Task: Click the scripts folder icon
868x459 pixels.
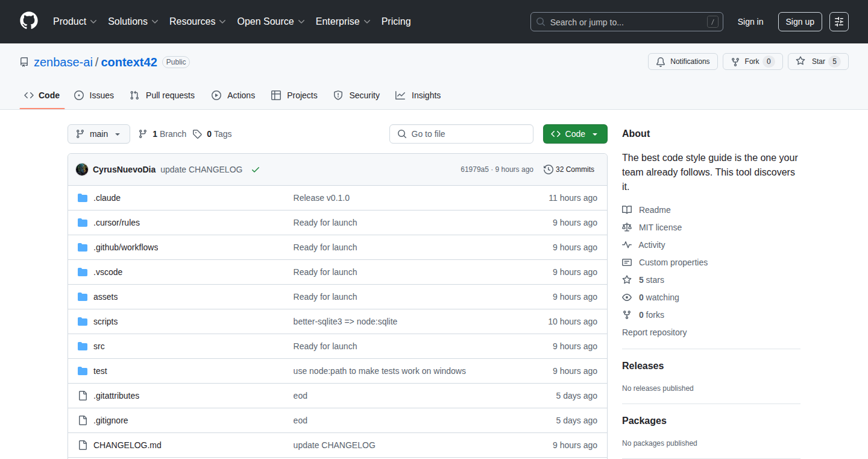Action: [x=83, y=321]
